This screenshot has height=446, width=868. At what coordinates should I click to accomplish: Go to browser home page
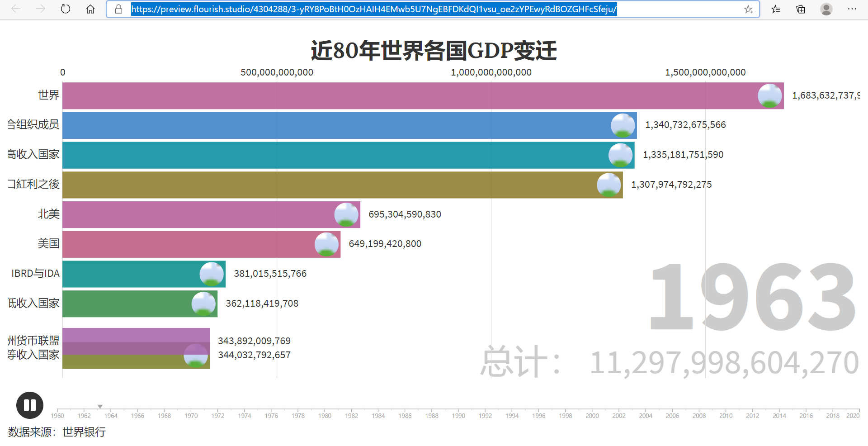[90, 9]
